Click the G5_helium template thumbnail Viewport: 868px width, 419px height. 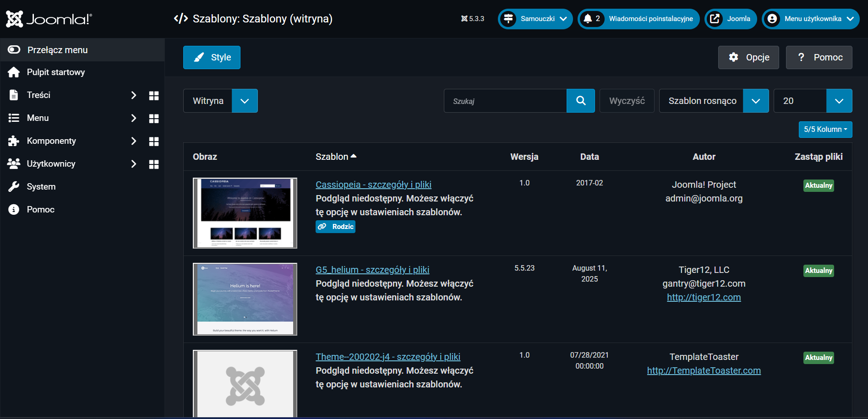(x=245, y=299)
